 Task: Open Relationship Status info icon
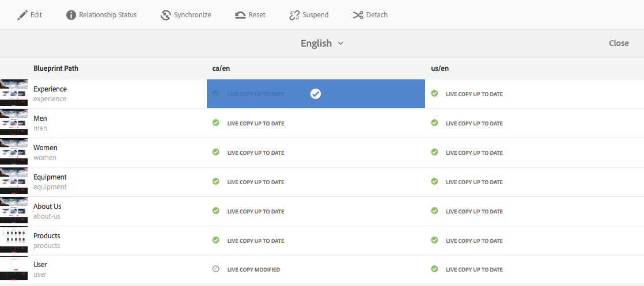[x=71, y=15]
